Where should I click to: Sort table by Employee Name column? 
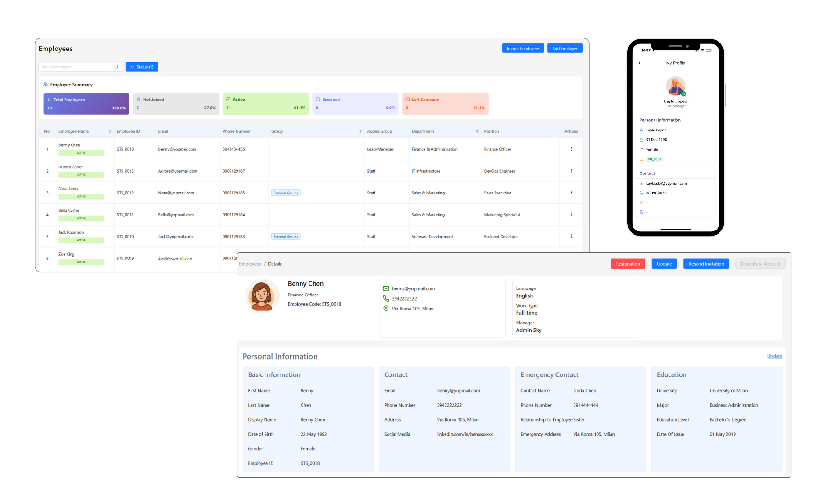(x=110, y=131)
